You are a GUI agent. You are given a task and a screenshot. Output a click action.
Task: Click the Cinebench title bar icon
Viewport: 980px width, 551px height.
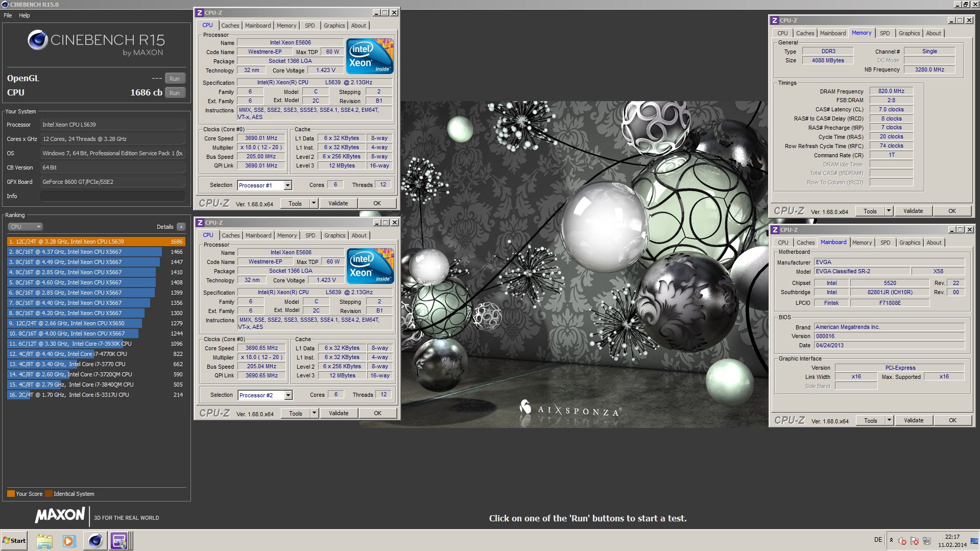coord(5,5)
